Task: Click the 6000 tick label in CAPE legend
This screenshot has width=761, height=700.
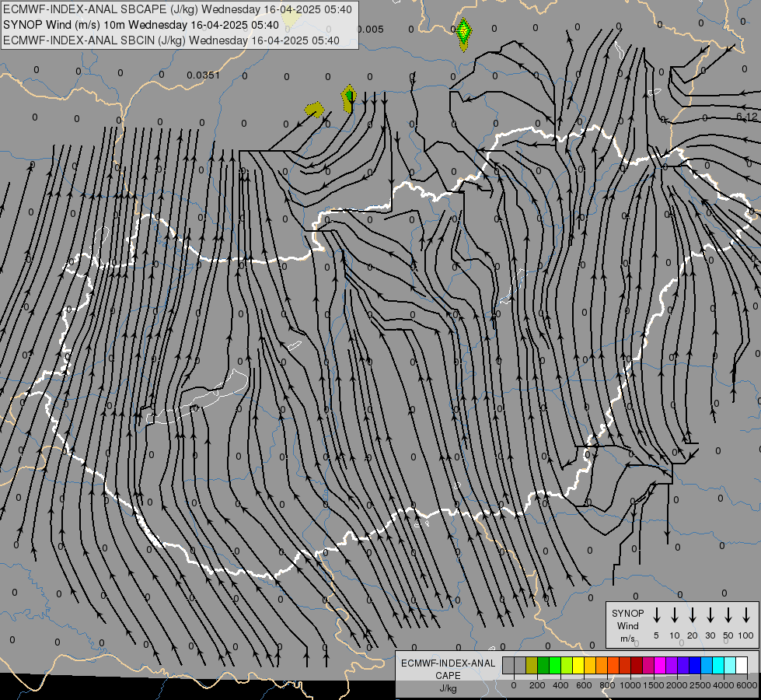Action: click(747, 685)
